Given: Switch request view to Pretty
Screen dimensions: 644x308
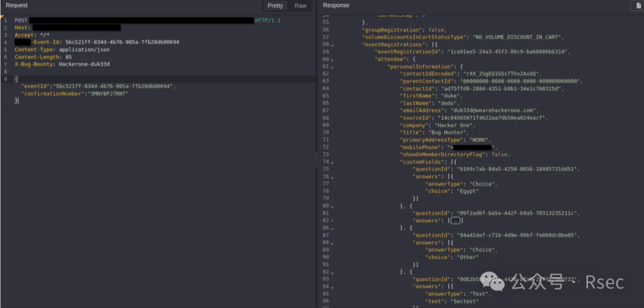Looking at the screenshot, I should (275, 5).
